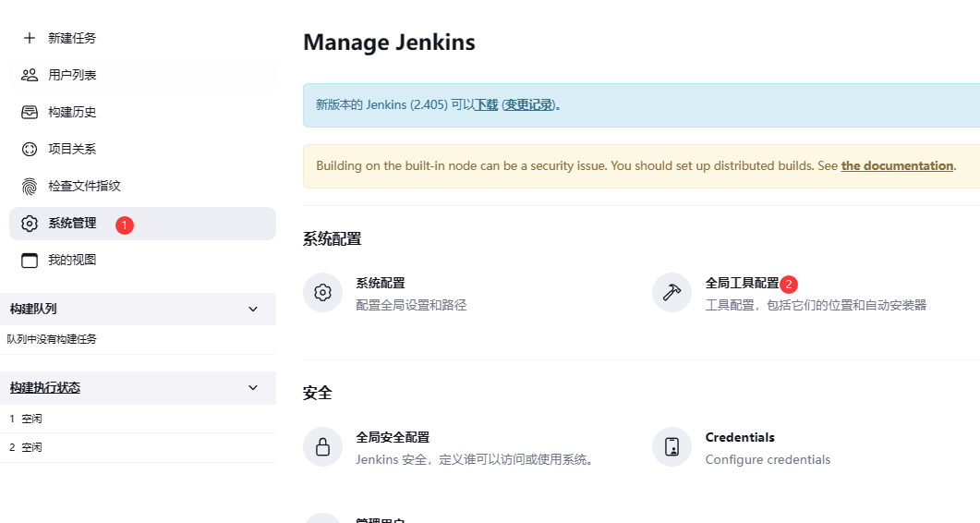This screenshot has width=980, height=523.
Task: Select 系统管理 in the sidebar
Action: (142, 224)
